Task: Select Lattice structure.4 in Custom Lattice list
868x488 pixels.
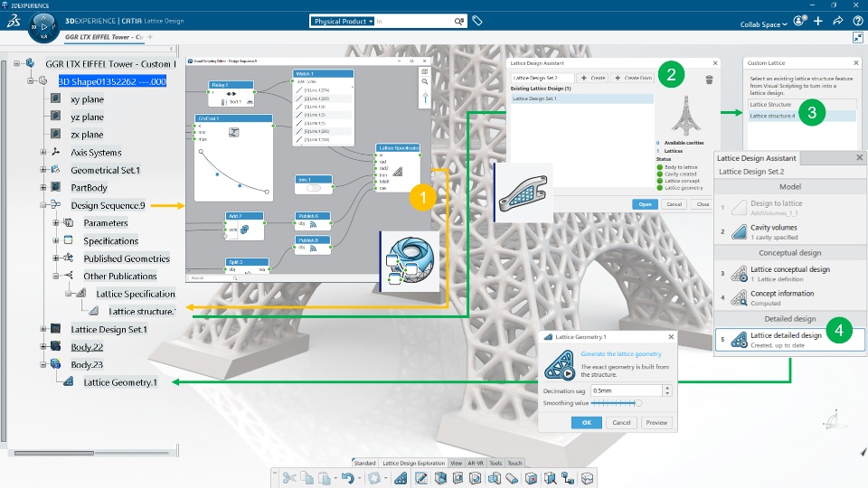Action: [802, 117]
